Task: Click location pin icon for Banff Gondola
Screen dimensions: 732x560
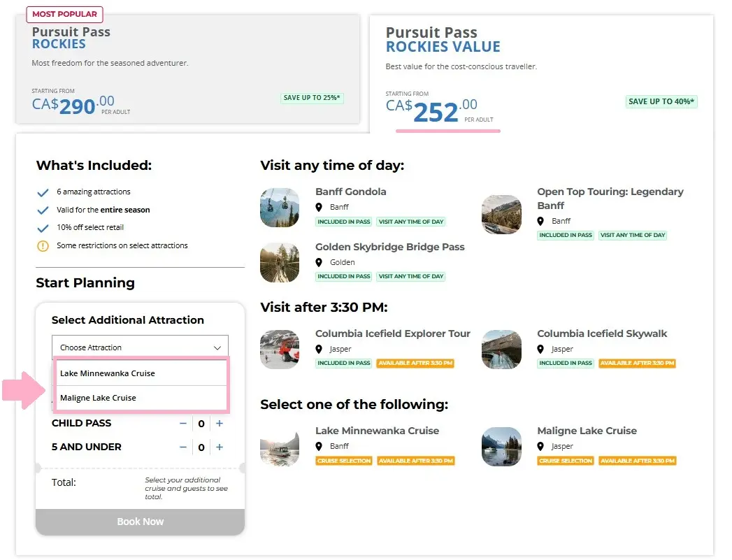Action: point(319,207)
